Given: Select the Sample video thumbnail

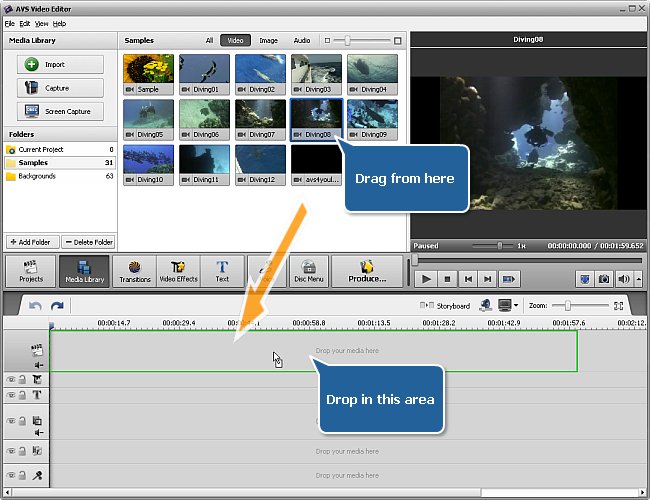Looking at the screenshot, I should (148, 74).
